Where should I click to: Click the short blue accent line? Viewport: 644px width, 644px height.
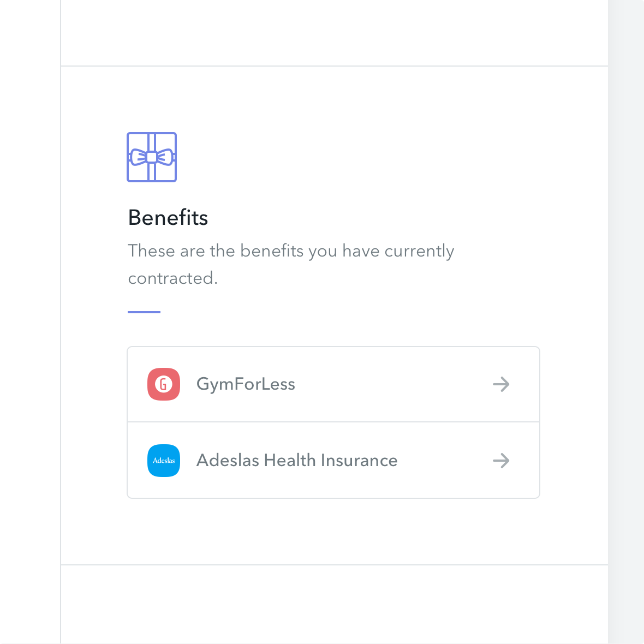click(144, 312)
